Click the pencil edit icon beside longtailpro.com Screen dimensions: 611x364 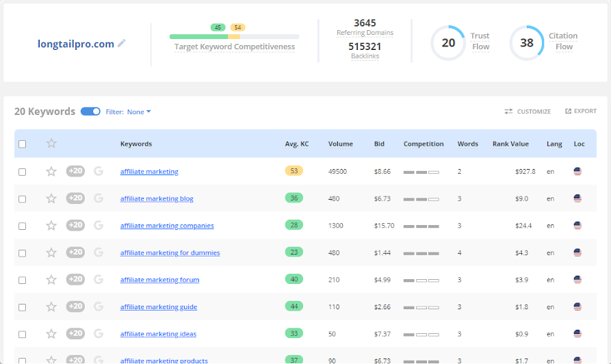[x=122, y=43]
